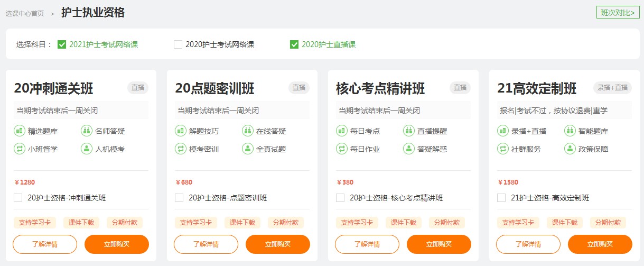This screenshot has width=644, height=266.
Task: Open the 班次对比 comparison button
Action: [617, 13]
